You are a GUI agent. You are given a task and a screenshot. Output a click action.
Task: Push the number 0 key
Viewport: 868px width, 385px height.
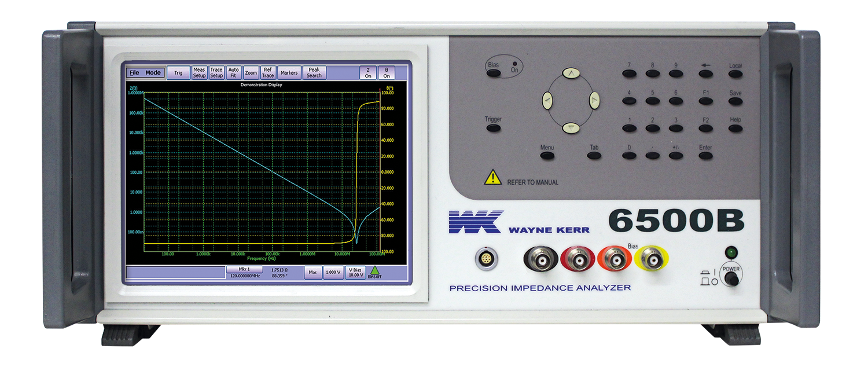(630, 155)
